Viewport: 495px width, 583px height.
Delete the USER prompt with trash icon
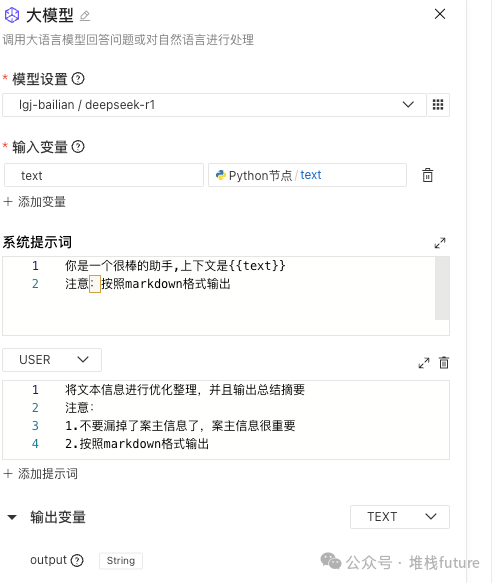(x=444, y=363)
